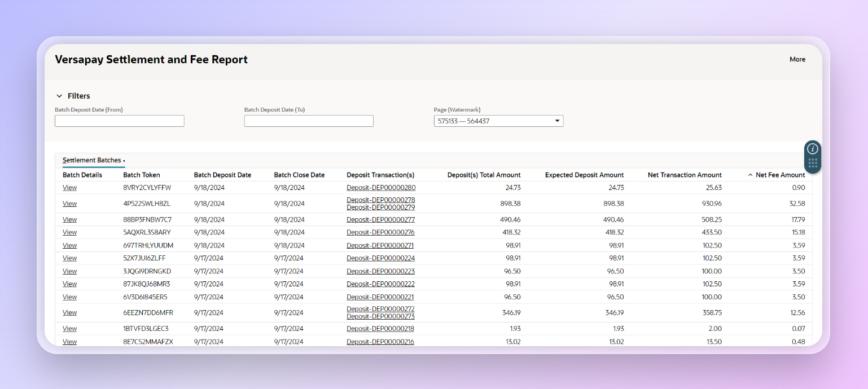The width and height of the screenshot is (868, 389).
Task: Open the Page (Watermark) dropdown
Action: [x=498, y=121]
